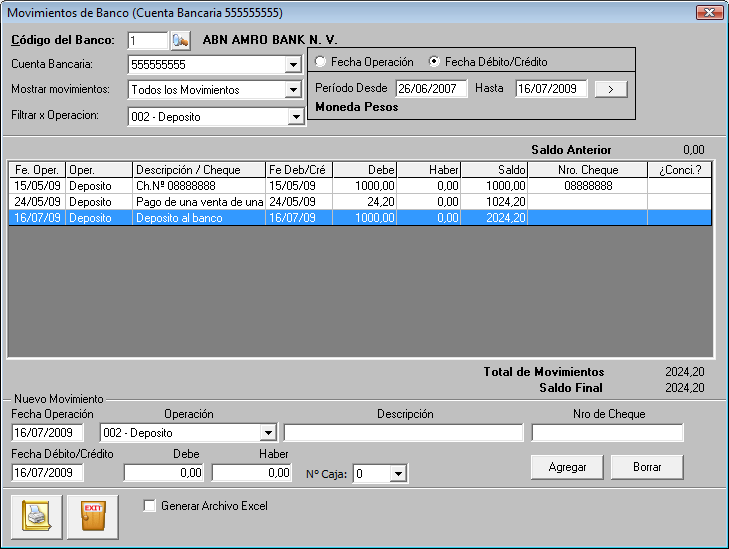Click the exit door icon

pyautogui.click(x=93, y=517)
